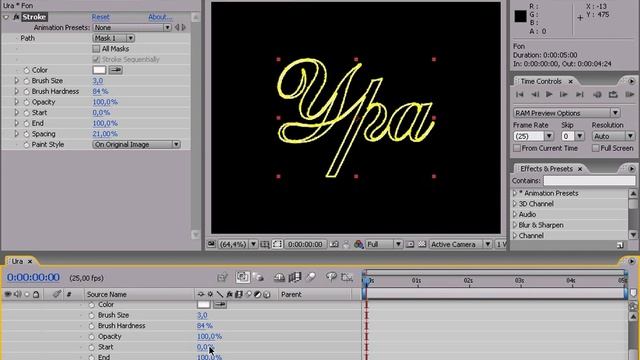The image size is (640, 360).
Task: Open the composition flowchart icon in the timeline
Action: tap(222, 278)
